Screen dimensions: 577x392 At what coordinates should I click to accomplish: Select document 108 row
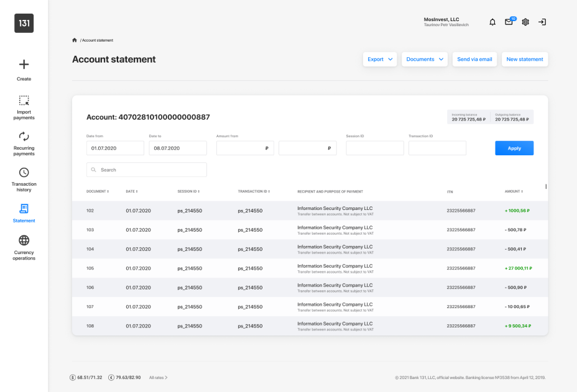coord(310,326)
